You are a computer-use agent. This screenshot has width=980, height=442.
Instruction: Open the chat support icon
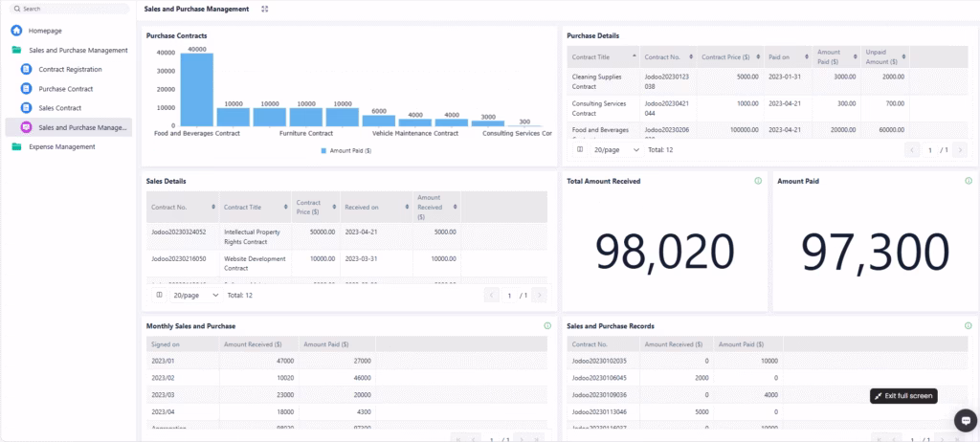[965, 419]
